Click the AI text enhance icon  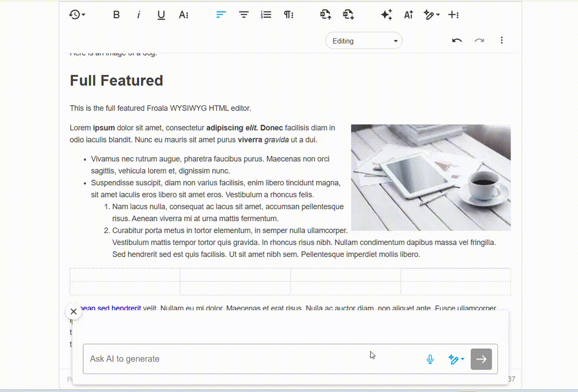pyautogui.click(x=408, y=15)
